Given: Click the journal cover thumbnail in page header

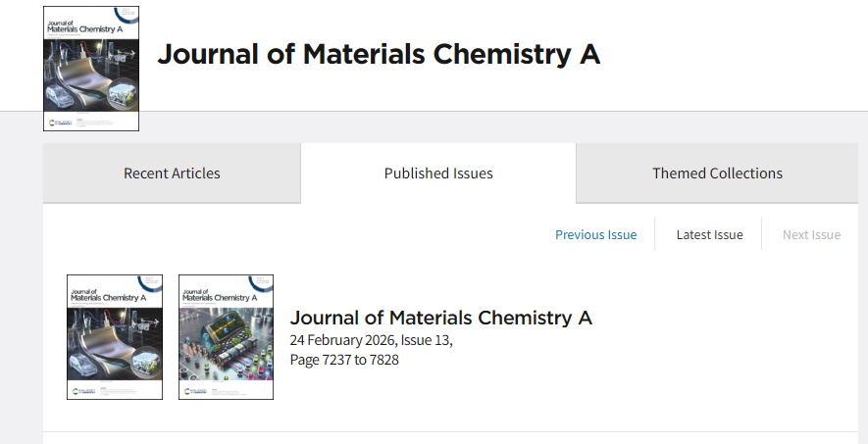Looking at the screenshot, I should pos(91,69).
